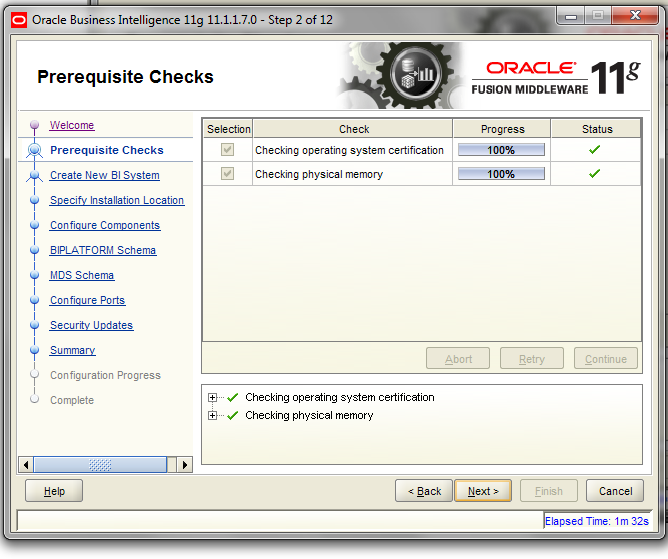Click the Progress column header
The image size is (668, 559).
pos(502,129)
